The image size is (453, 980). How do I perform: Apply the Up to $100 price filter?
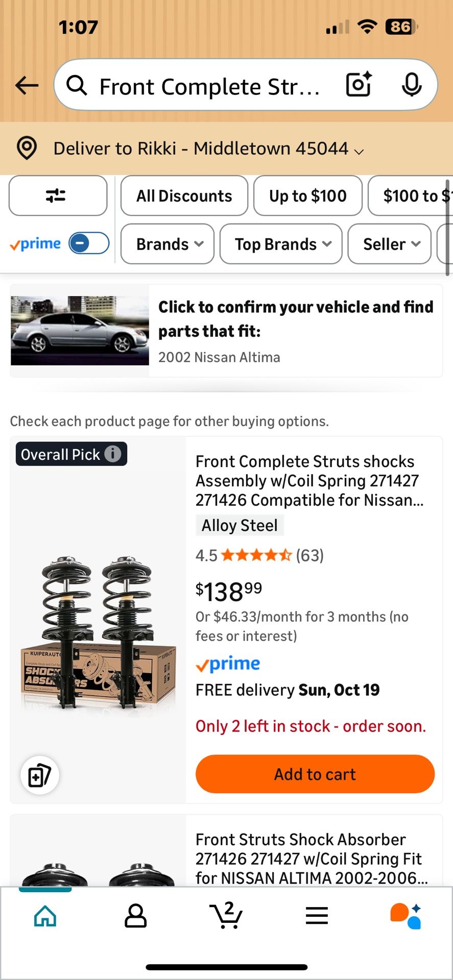307,195
